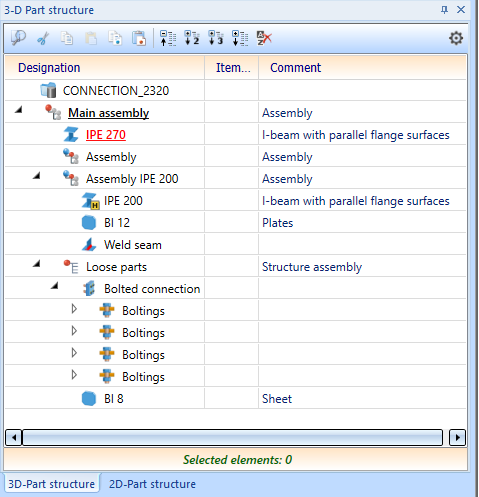The height and width of the screenshot is (497, 479).
Task: Pin the 3-D Part structure panel
Action: coord(444,9)
